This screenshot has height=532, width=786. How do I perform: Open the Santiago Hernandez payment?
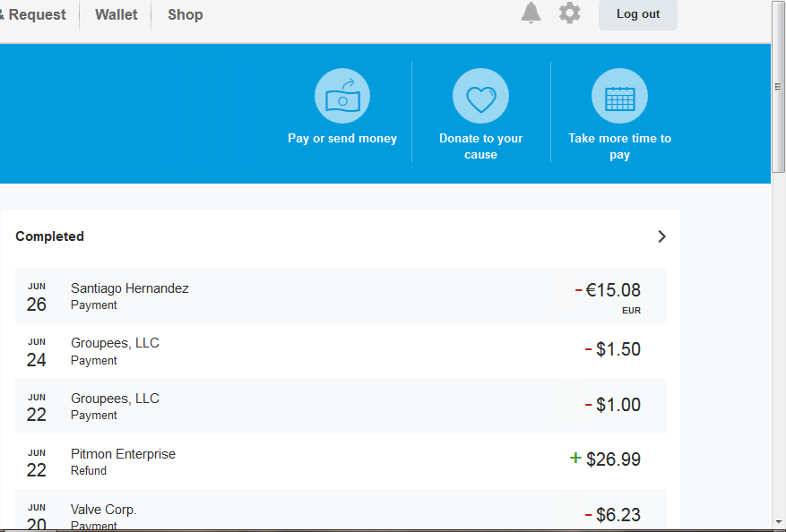click(341, 296)
